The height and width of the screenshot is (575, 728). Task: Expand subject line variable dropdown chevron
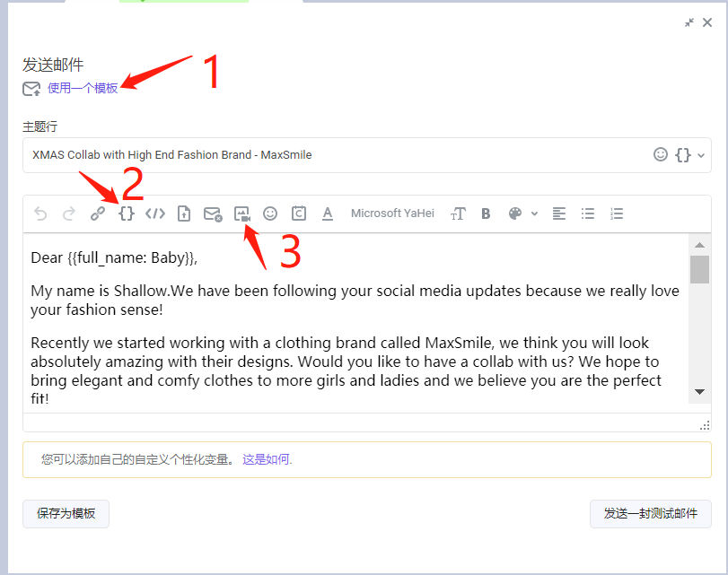701,155
